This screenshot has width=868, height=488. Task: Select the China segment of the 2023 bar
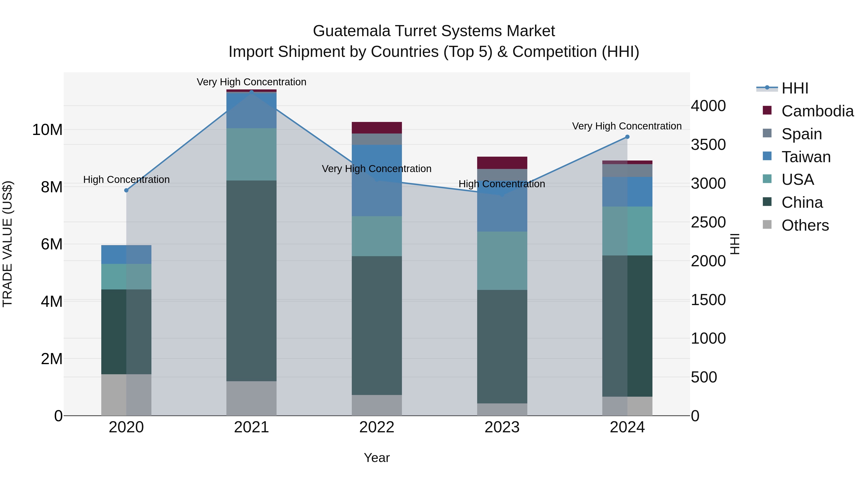tap(502, 347)
